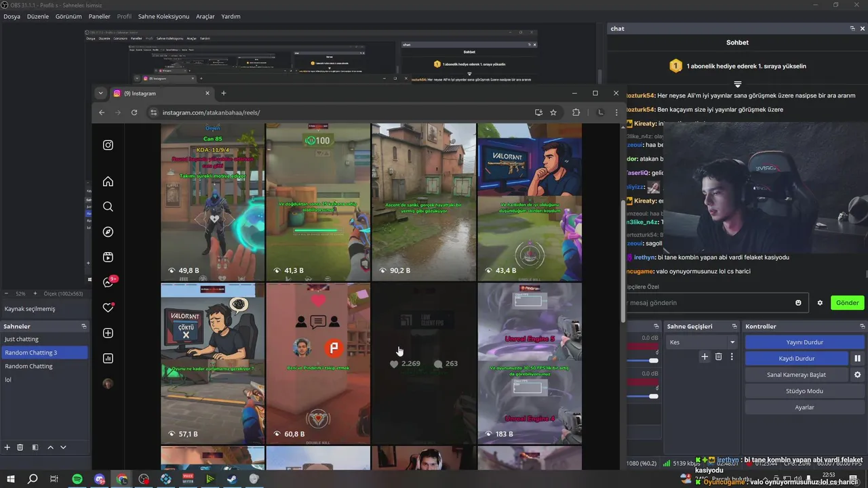This screenshot has height=488, width=868.
Task: Reload the Instagram page in Chrome
Action: [134, 113]
